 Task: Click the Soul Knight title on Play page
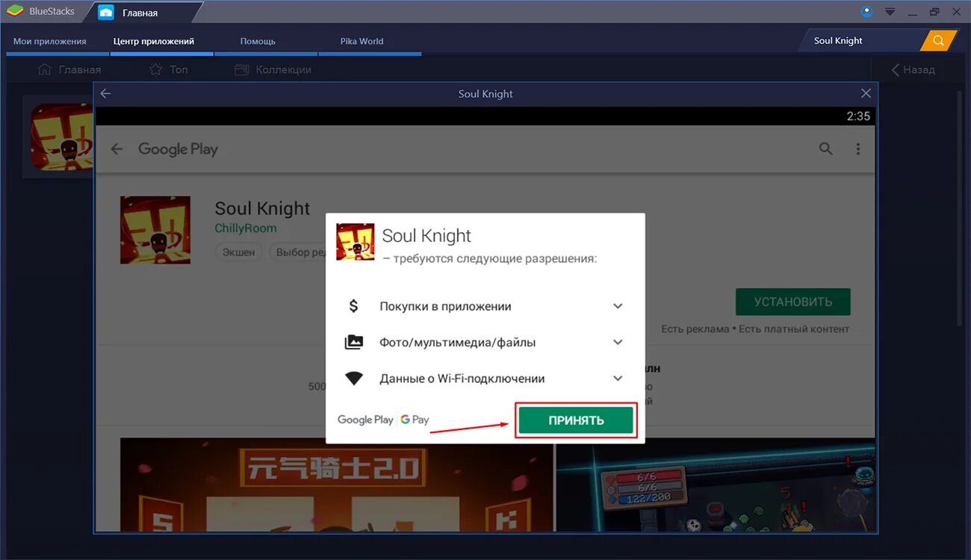[x=262, y=208]
